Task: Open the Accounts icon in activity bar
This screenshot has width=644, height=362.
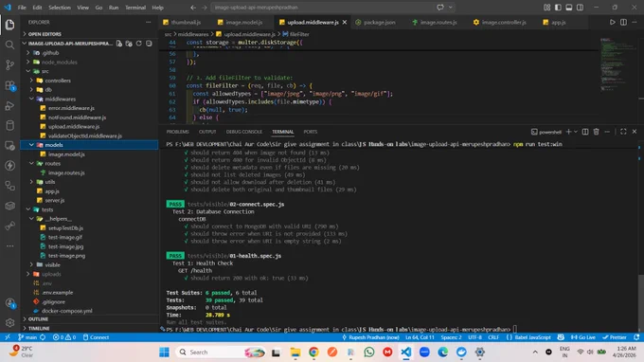Action: (9, 303)
